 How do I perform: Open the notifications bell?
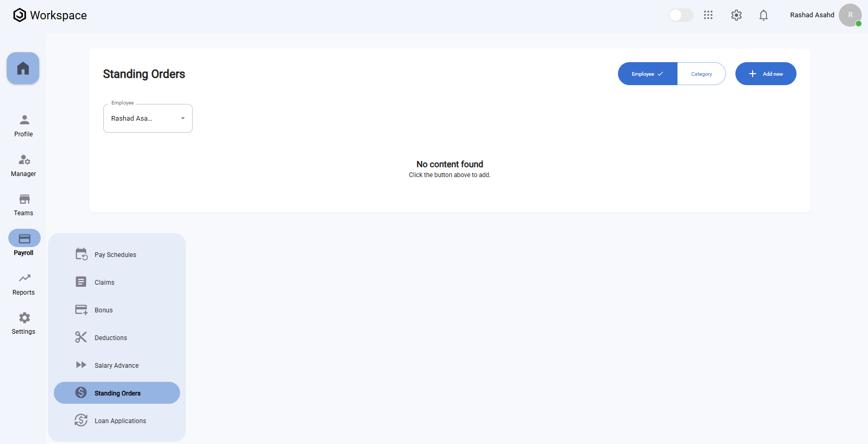(x=763, y=15)
